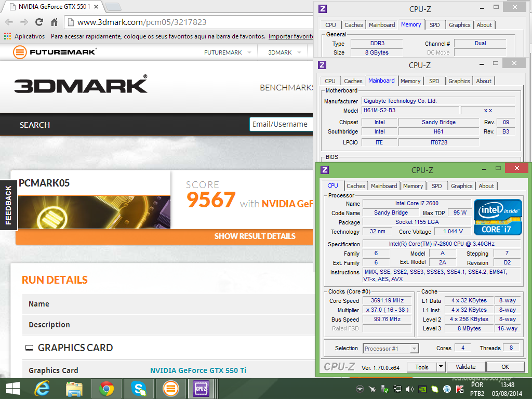Click the Specification i7-2600 CPU @ 3.40GHz

click(442, 244)
